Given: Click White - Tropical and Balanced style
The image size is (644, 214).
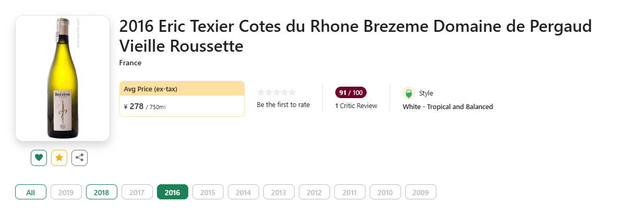Looking at the screenshot, I should 448,107.
